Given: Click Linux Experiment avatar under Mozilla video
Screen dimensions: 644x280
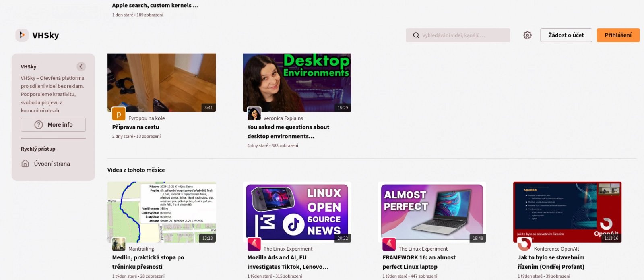Looking at the screenshot, I should pyautogui.click(x=254, y=245).
